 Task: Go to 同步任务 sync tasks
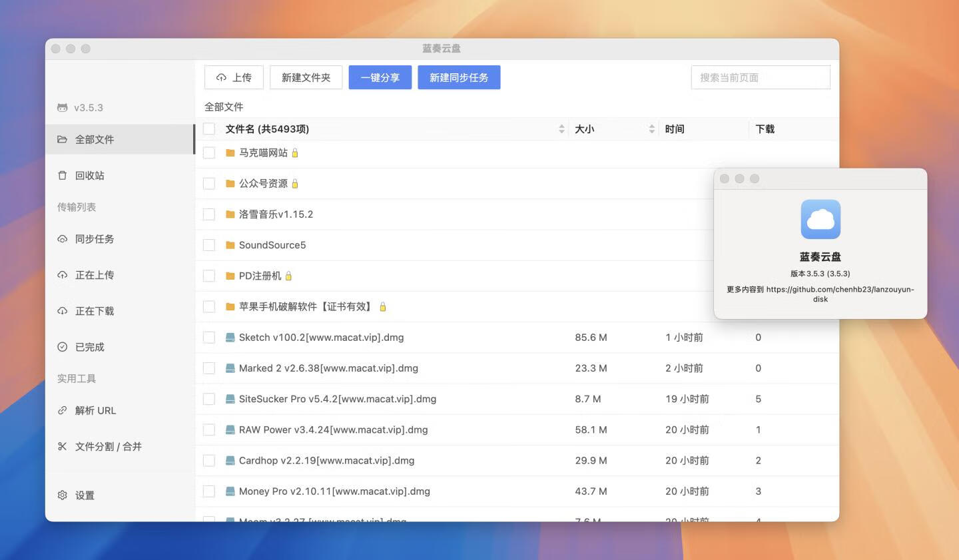tap(120, 238)
